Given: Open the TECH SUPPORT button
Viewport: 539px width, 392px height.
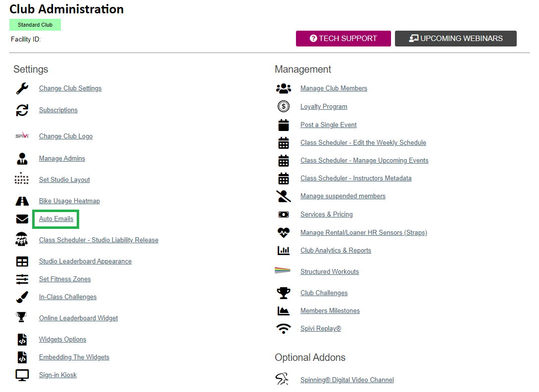Looking at the screenshot, I should click(343, 39).
